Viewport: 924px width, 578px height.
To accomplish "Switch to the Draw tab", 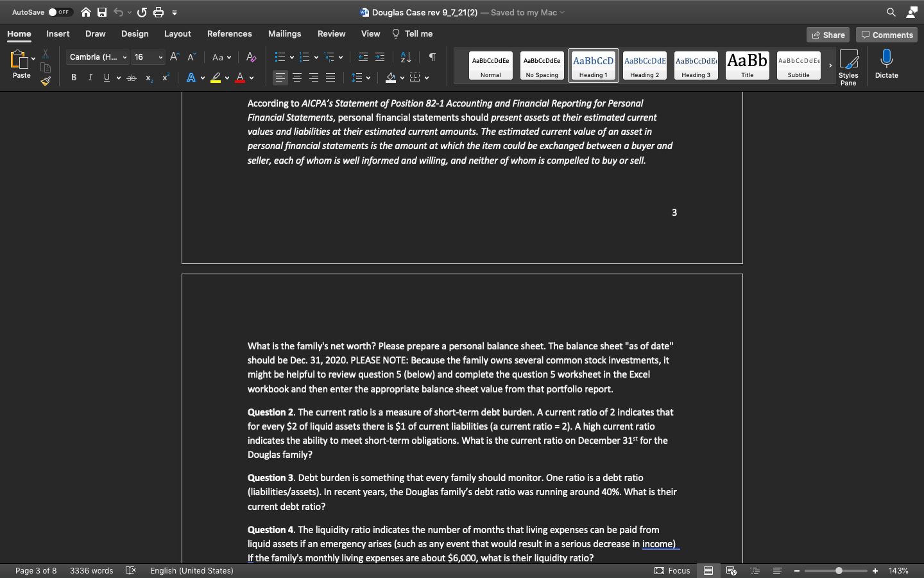I will 95,34.
